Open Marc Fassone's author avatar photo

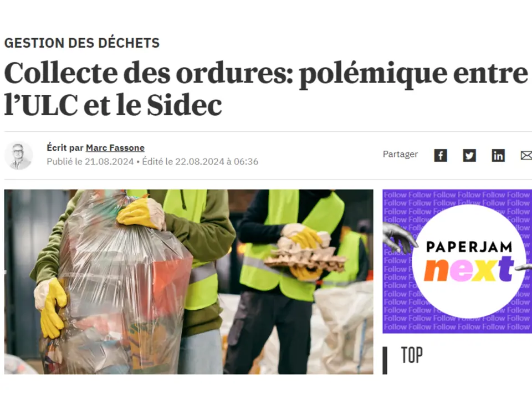(18, 156)
